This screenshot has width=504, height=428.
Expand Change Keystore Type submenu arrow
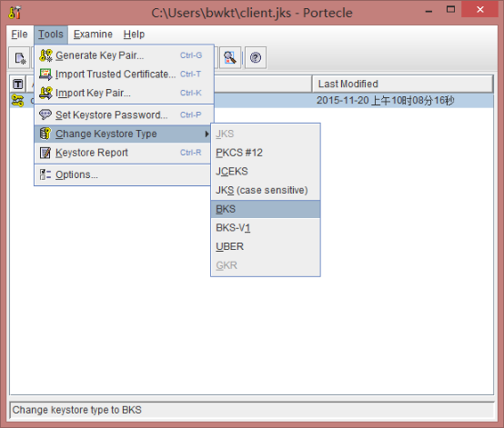(207, 134)
